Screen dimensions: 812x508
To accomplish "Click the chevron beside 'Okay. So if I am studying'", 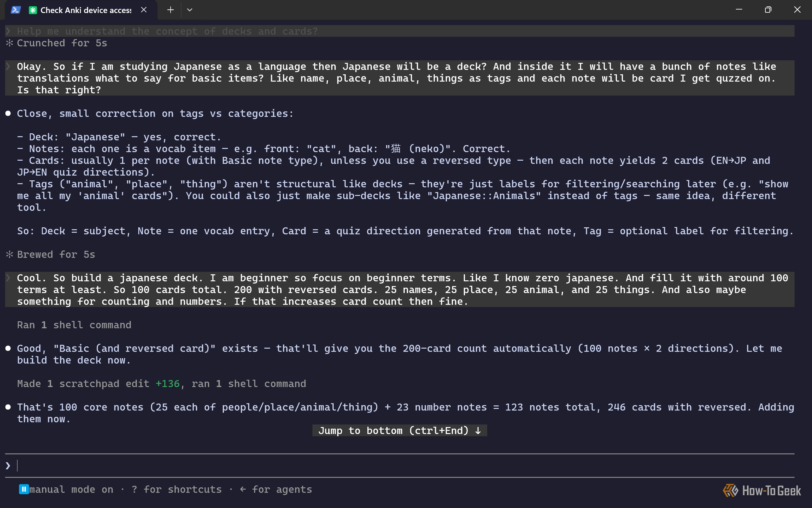I will [8, 66].
